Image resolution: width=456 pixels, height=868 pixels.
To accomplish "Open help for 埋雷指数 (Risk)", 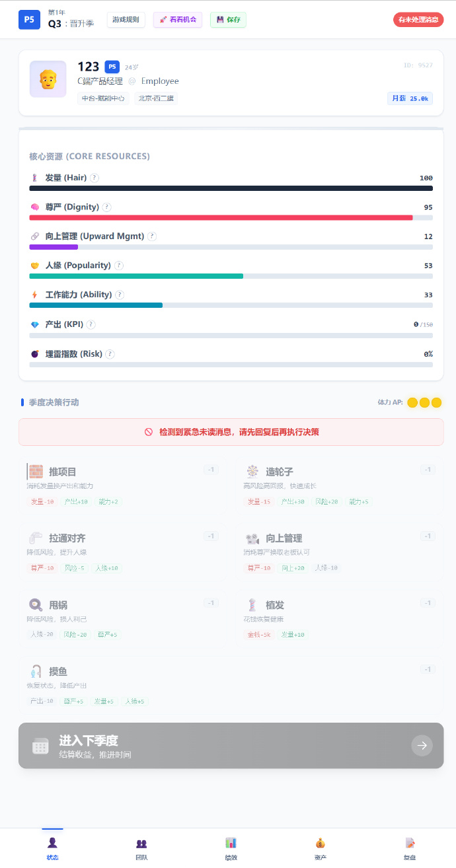I will [110, 354].
